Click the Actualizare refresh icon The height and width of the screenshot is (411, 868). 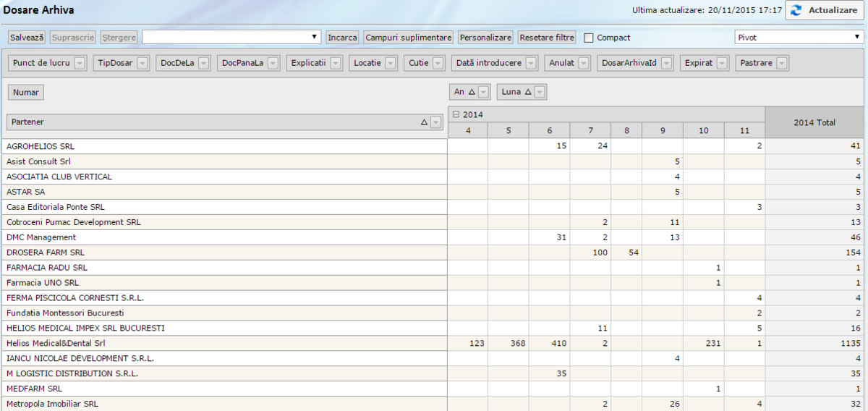tap(796, 10)
